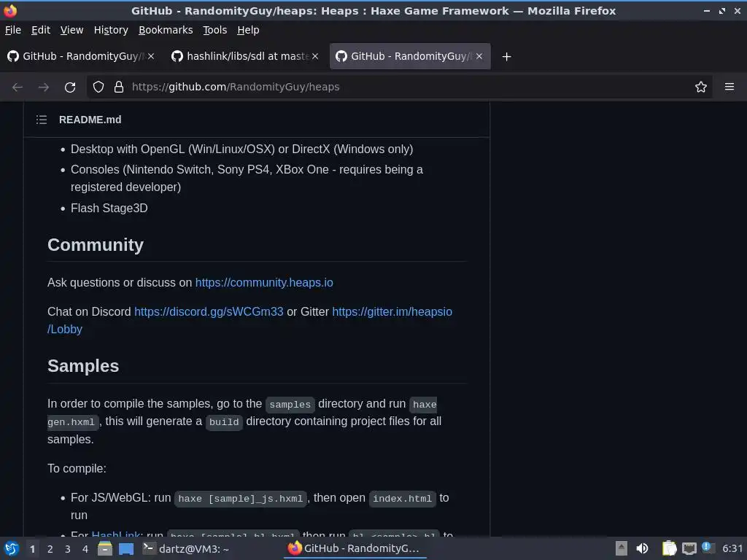This screenshot has width=747, height=560.
Task: Open the View menu
Action: [71, 30]
